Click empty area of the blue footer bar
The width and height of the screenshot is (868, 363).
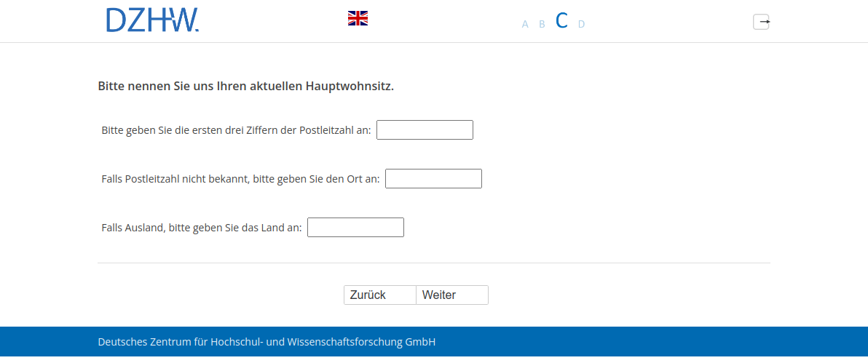pyautogui.click(x=655, y=342)
